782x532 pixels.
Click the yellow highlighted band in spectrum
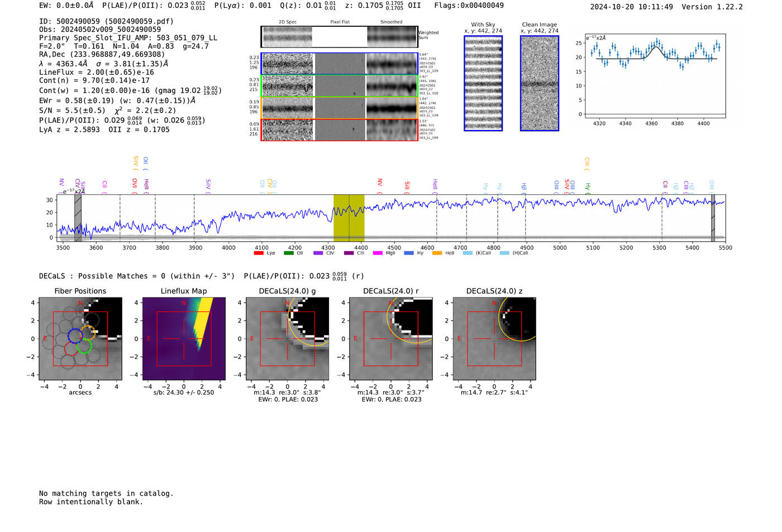point(349,218)
